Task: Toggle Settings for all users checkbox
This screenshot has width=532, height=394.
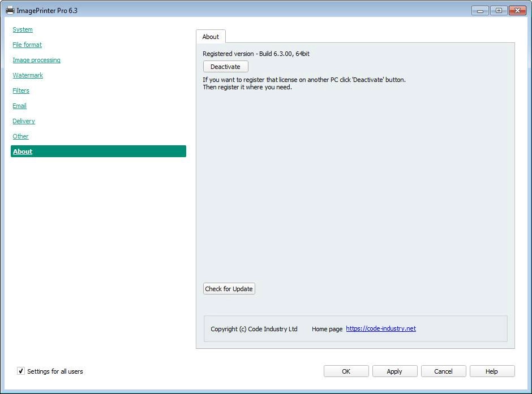Action: point(21,371)
